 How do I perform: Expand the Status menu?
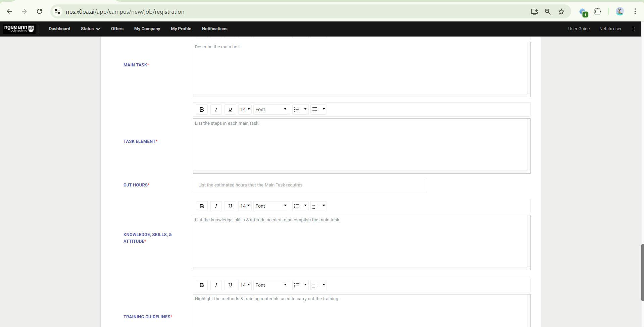pyautogui.click(x=90, y=29)
